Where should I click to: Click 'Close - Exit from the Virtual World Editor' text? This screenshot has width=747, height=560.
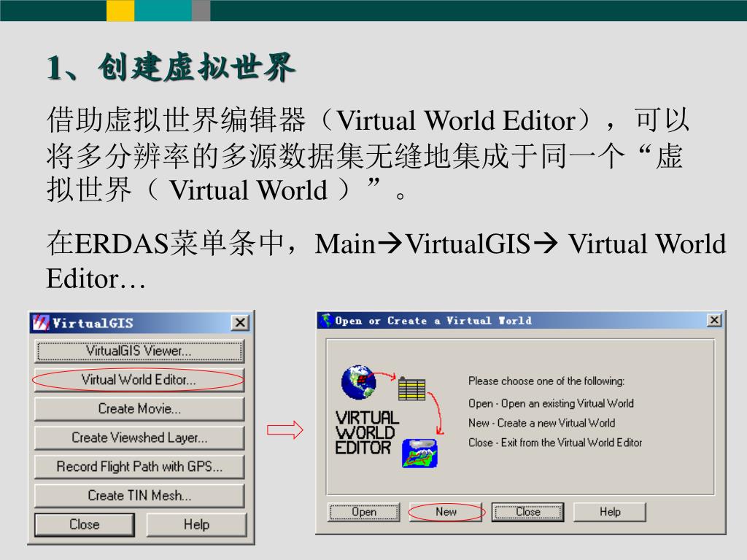point(555,443)
